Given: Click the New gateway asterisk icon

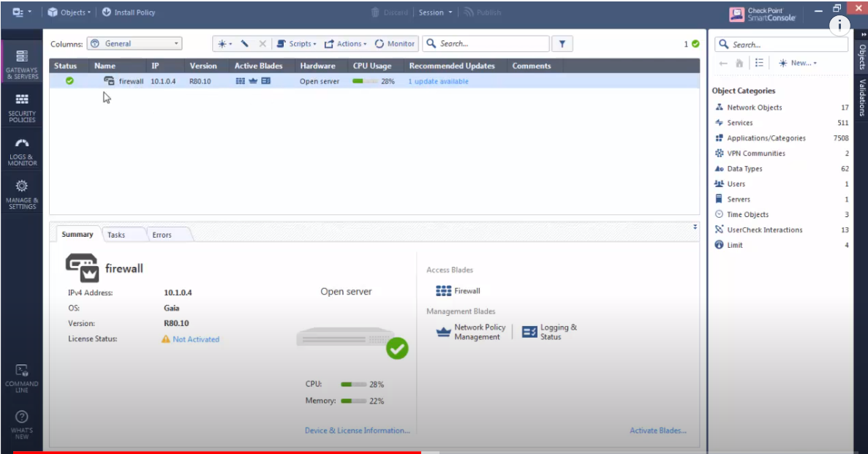Looking at the screenshot, I should (x=224, y=44).
